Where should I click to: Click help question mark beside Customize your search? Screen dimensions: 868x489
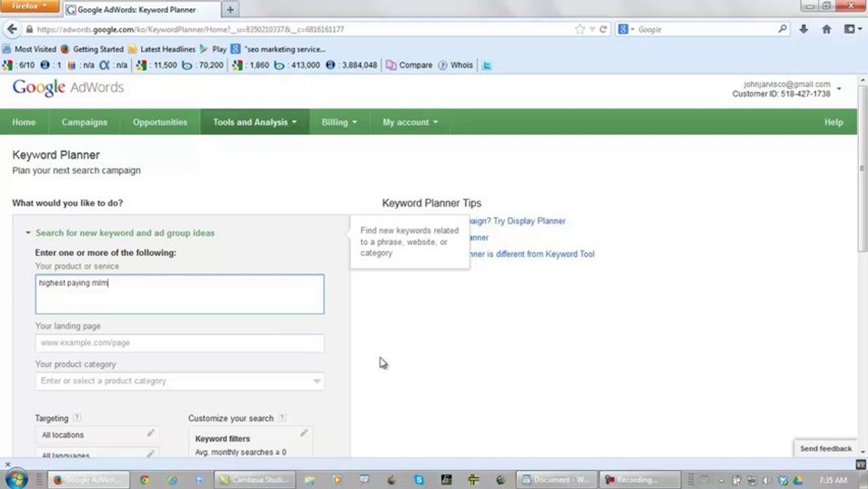point(282,418)
